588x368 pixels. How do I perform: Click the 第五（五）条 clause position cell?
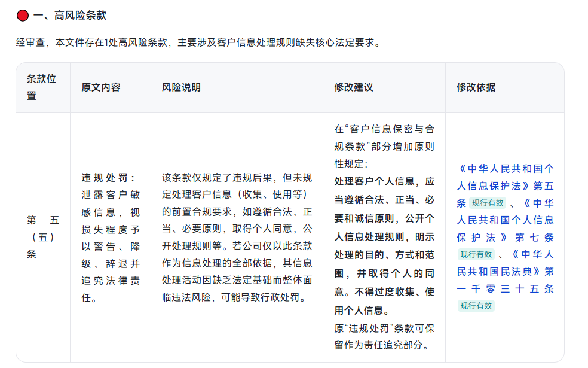tap(43, 238)
